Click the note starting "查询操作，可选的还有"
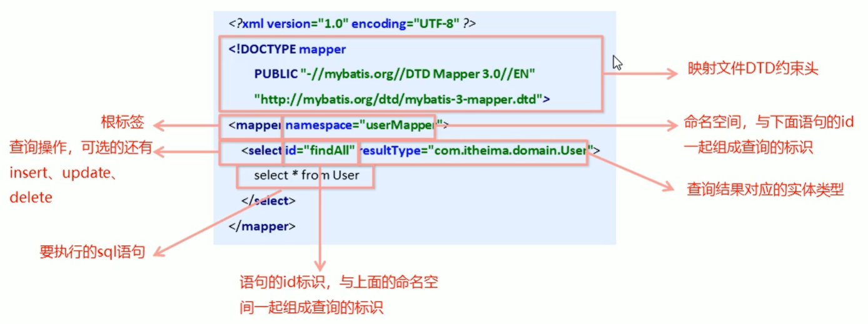Screen dimensions: 868x324 click(81, 173)
